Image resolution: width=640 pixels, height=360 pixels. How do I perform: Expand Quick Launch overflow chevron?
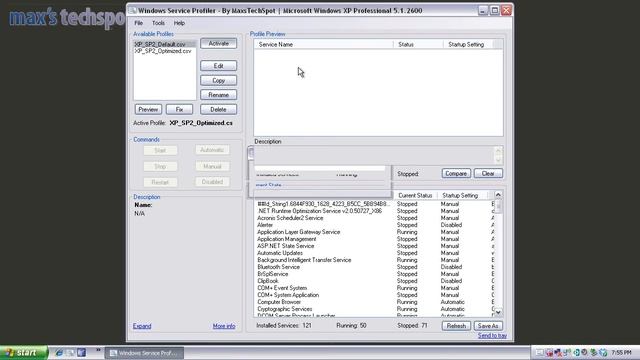point(98,350)
